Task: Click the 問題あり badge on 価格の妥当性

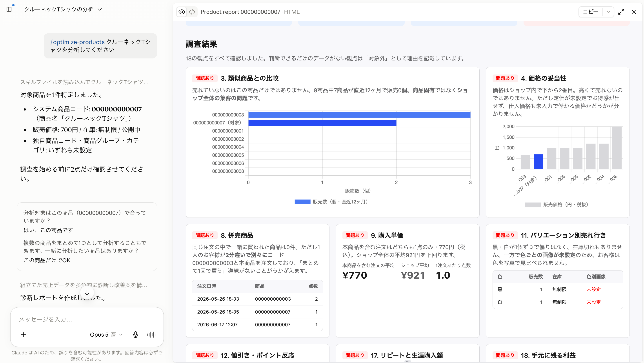Action: click(505, 78)
